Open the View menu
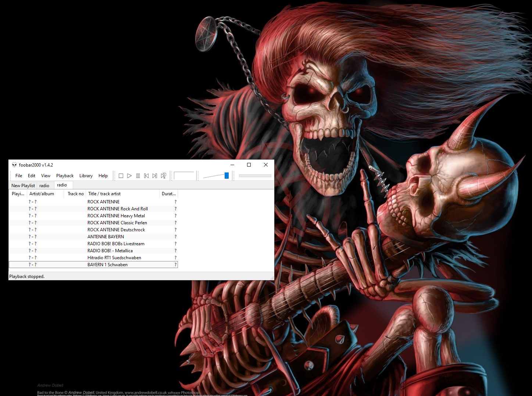This screenshot has width=532, height=396. pos(46,176)
